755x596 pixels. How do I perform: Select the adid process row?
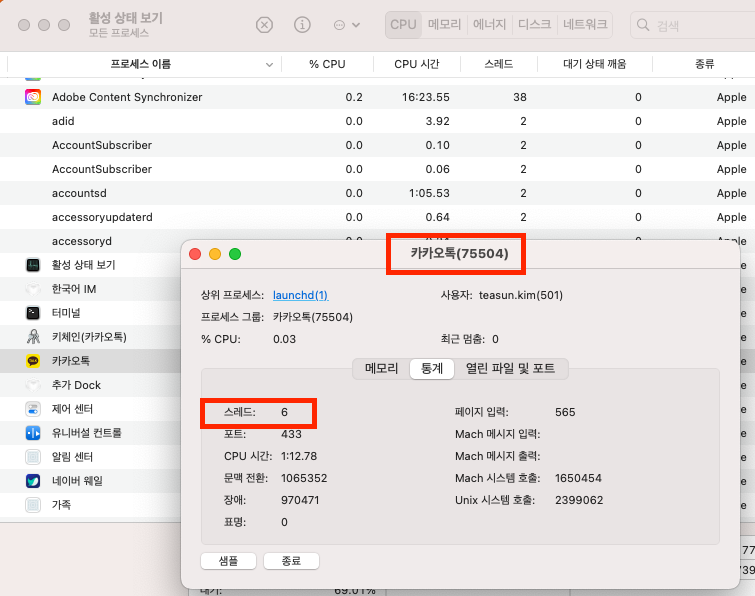pos(378,121)
